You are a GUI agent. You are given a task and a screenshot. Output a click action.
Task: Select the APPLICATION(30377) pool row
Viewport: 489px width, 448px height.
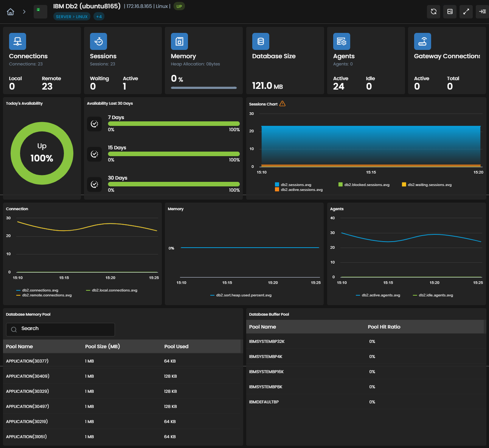click(x=123, y=361)
